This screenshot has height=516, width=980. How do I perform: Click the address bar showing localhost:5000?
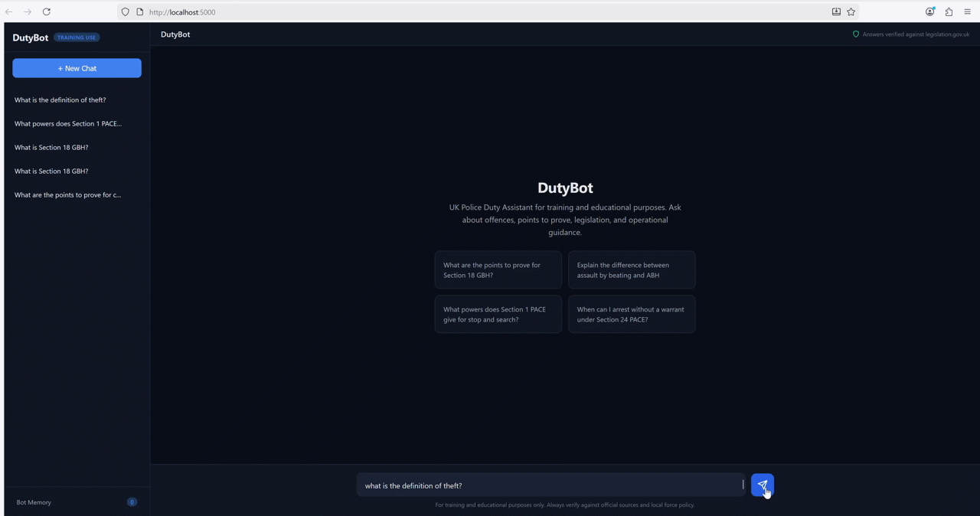(x=182, y=11)
